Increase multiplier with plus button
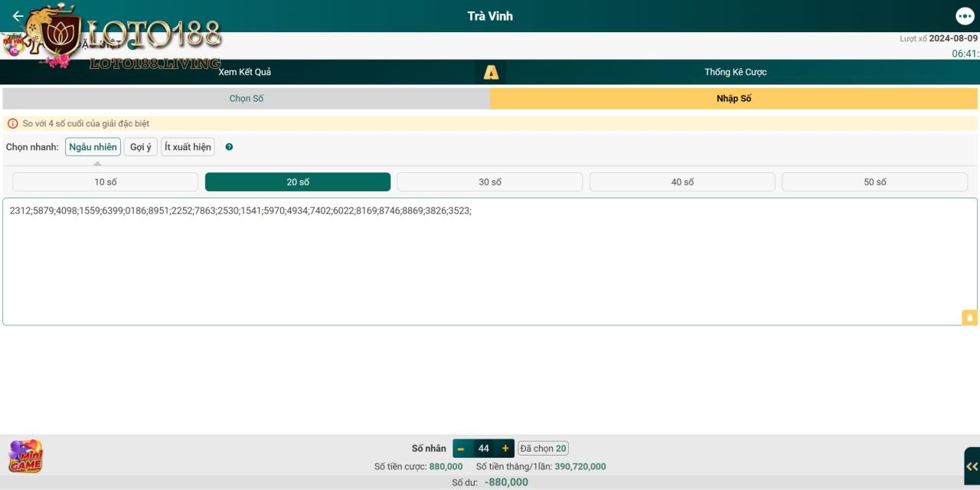The height and width of the screenshot is (490, 980). 505,449
